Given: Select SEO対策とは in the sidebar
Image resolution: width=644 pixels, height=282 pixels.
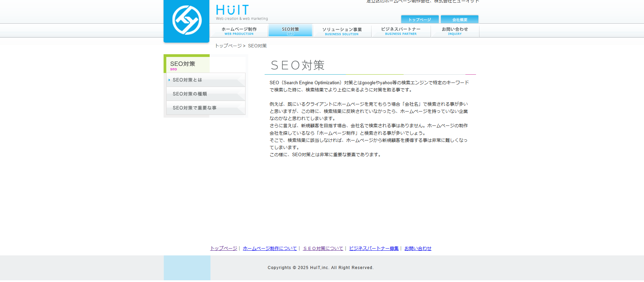Looking at the screenshot, I should click(x=187, y=80).
